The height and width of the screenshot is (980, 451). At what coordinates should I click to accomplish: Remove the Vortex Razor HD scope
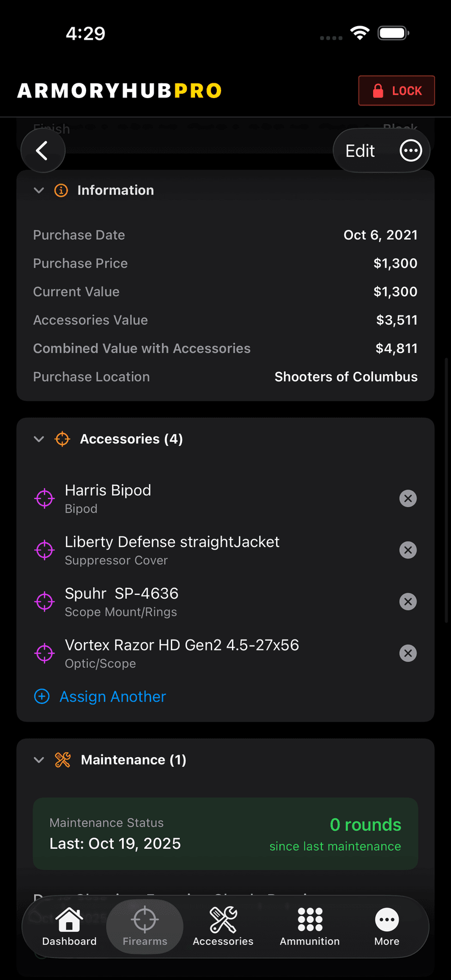(408, 653)
